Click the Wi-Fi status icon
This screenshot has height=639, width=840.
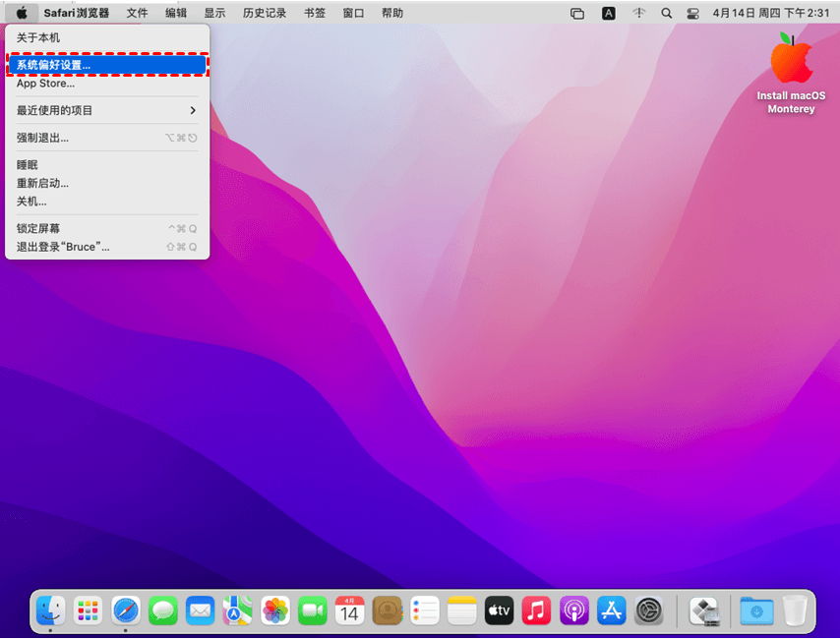pyautogui.click(x=639, y=14)
